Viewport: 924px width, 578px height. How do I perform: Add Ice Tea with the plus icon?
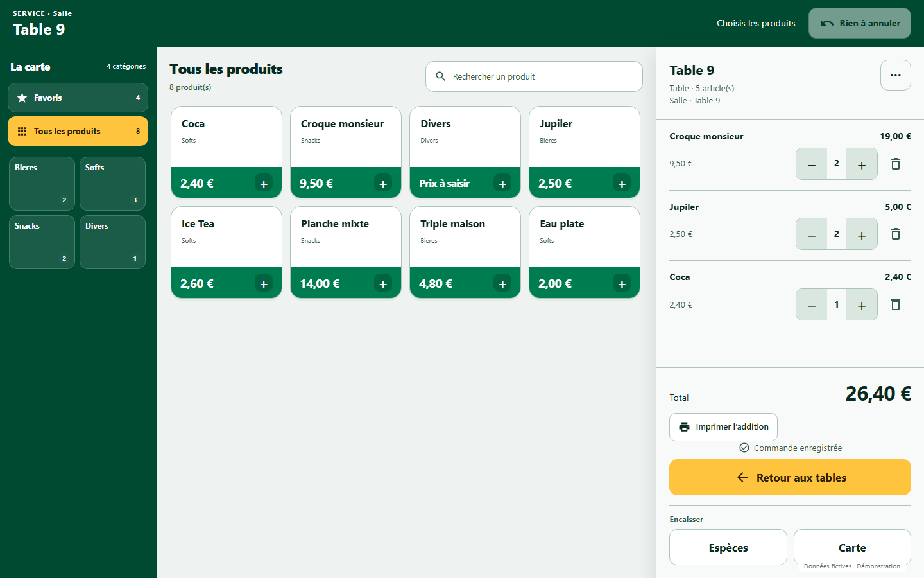(264, 284)
